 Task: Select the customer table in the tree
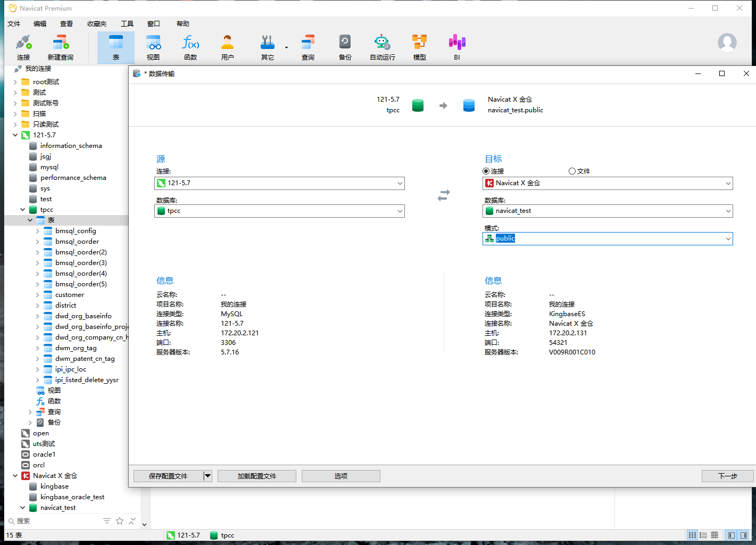click(x=70, y=295)
